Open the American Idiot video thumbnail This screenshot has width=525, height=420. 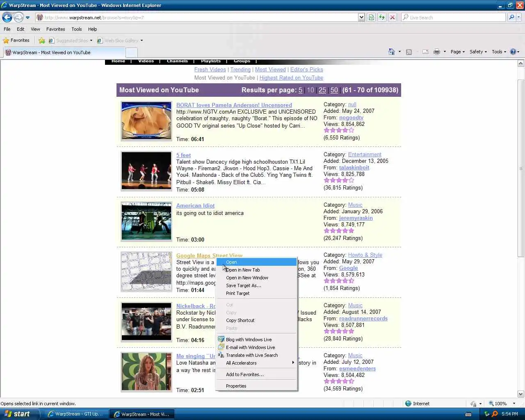tap(146, 221)
